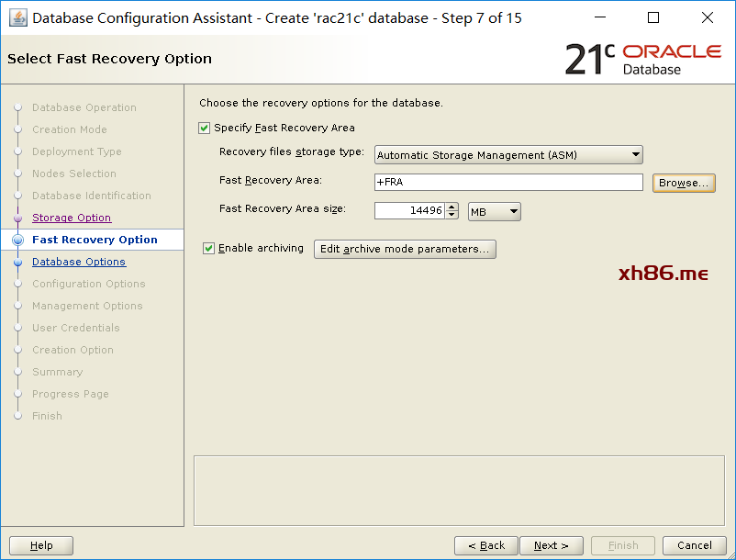Click the Next button
This screenshot has height=560, width=736.
click(x=551, y=545)
